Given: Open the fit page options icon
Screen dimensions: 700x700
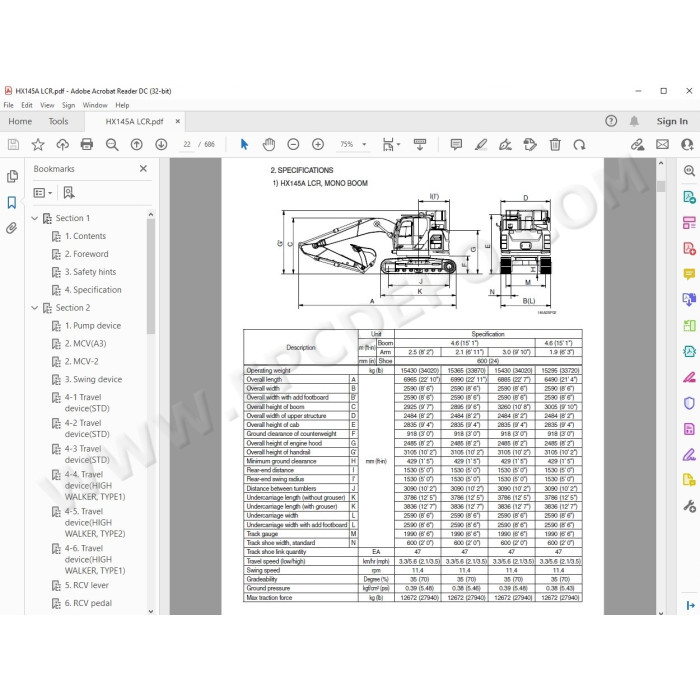Looking at the screenshot, I should [391, 144].
